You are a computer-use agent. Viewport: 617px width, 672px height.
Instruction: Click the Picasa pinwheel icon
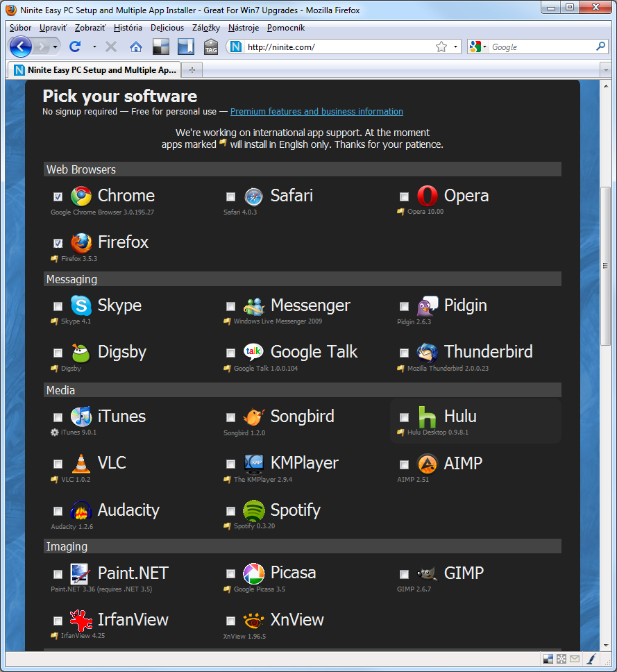point(253,573)
